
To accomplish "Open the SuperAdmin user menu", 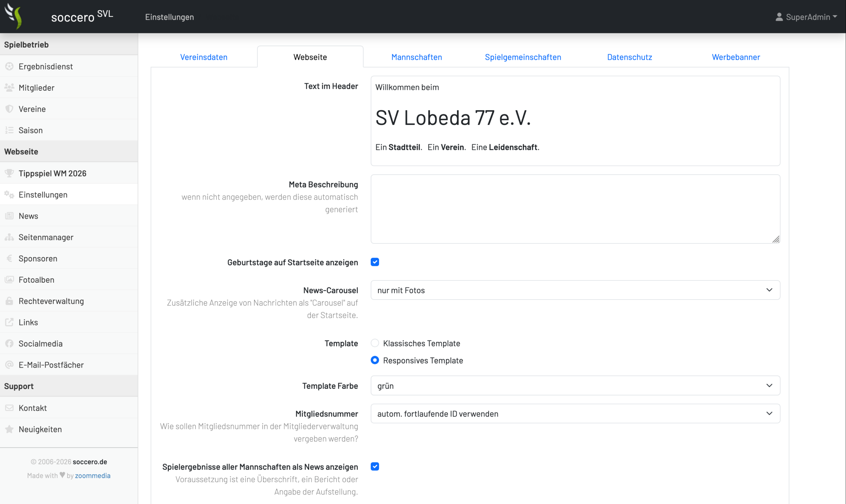I will 806,17.
